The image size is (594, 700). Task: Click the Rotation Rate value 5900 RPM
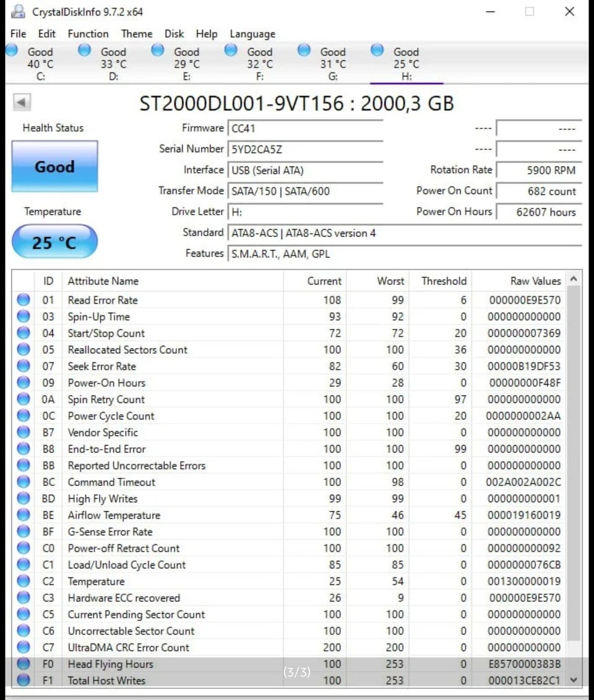coord(539,171)
